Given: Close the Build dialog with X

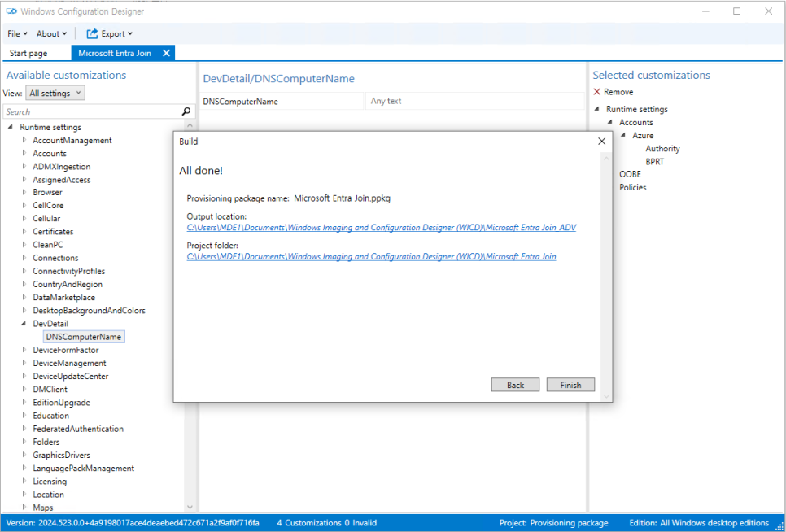Looking at the screenshot, I should [x=601, y=142].
